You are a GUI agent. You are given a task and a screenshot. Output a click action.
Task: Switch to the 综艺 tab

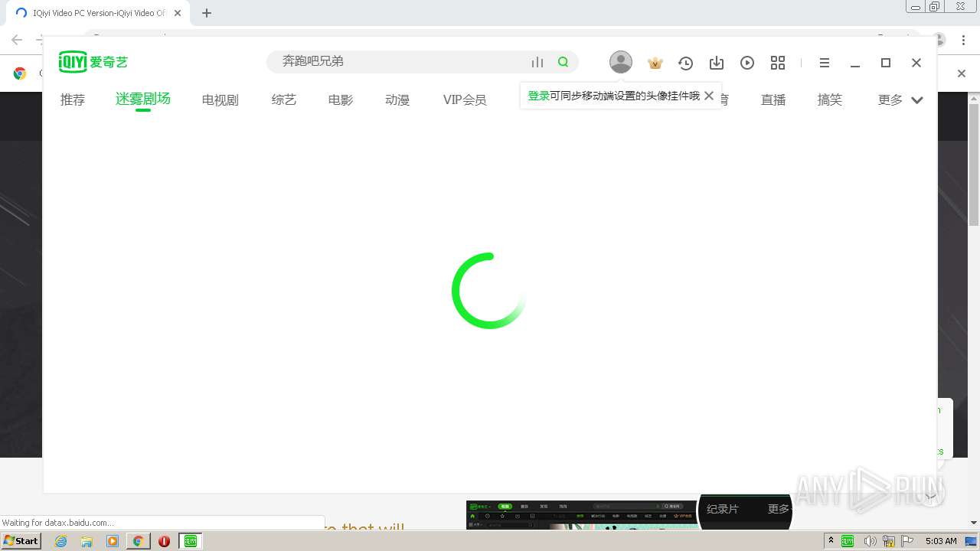284,99
